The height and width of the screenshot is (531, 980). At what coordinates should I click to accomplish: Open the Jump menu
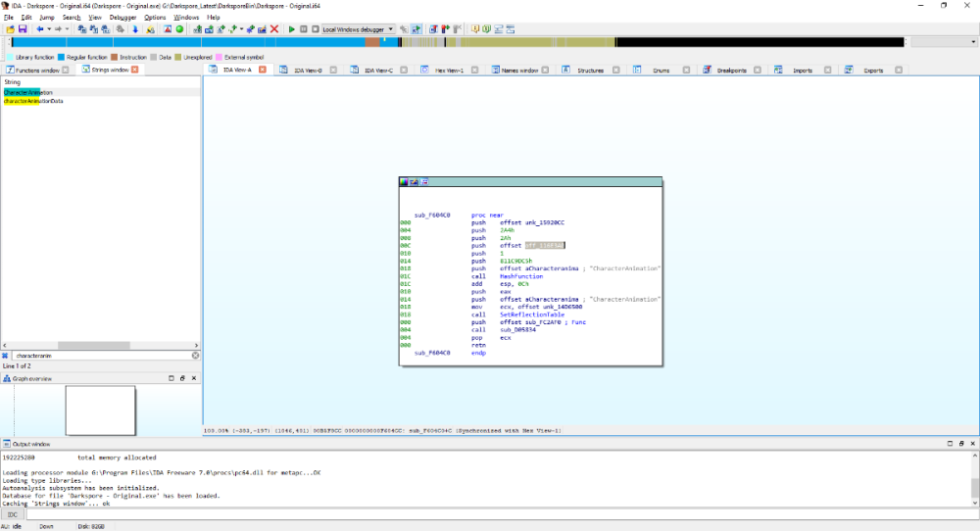(x=47, y=18)
